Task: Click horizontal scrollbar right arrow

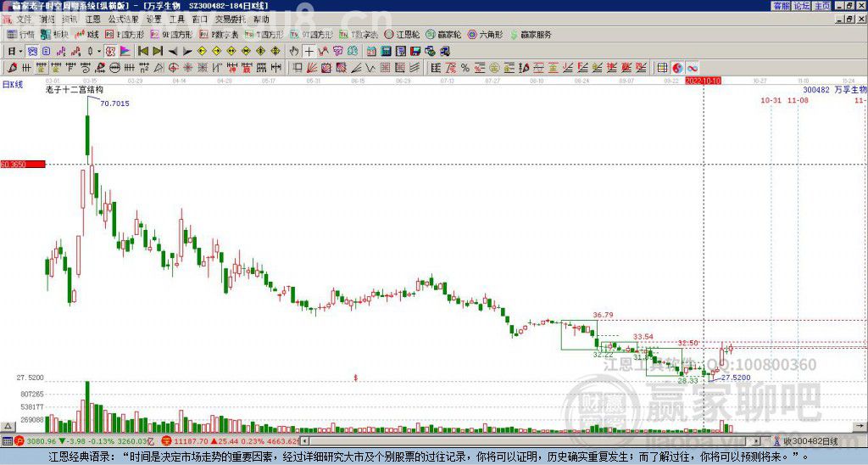Action: click(757, 441)
